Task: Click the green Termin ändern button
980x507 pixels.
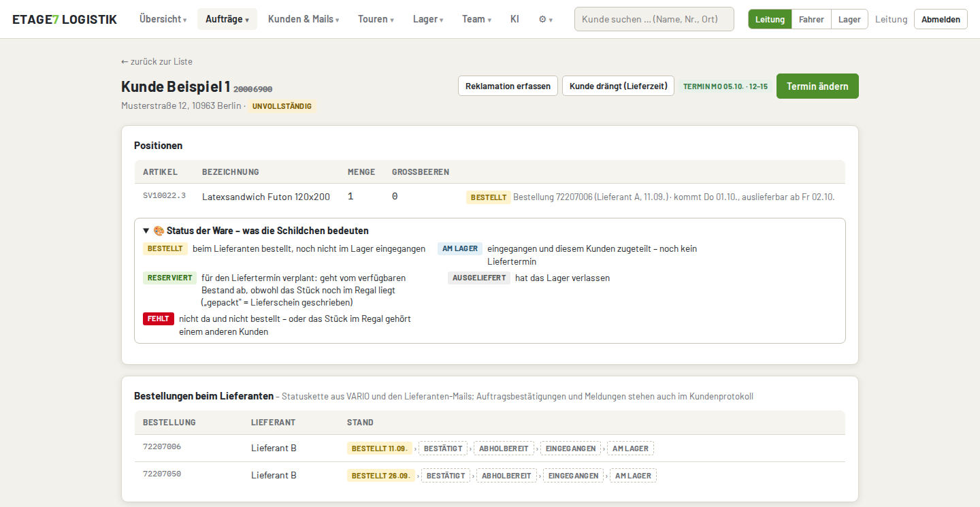Action: (817, 86)
